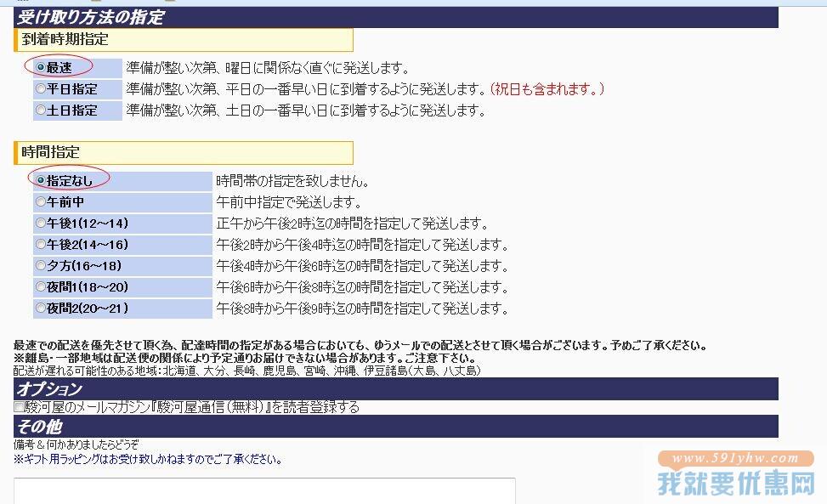
Task: Select the 最速 delivery radio button
Action: tap(41, 67)
